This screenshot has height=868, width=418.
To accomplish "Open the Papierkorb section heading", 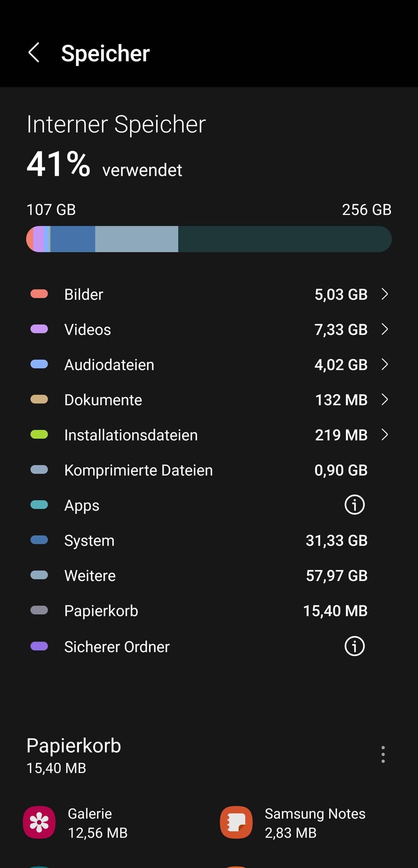I will point(74,746).
